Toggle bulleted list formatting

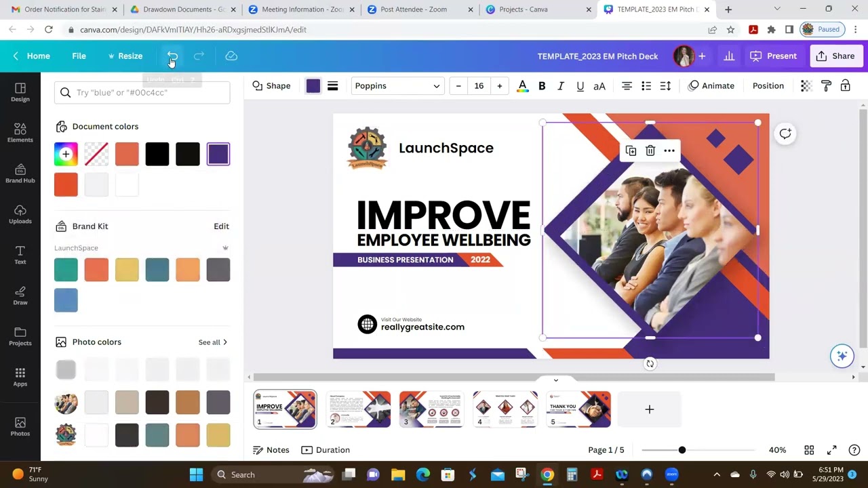(x=646, y=86)
